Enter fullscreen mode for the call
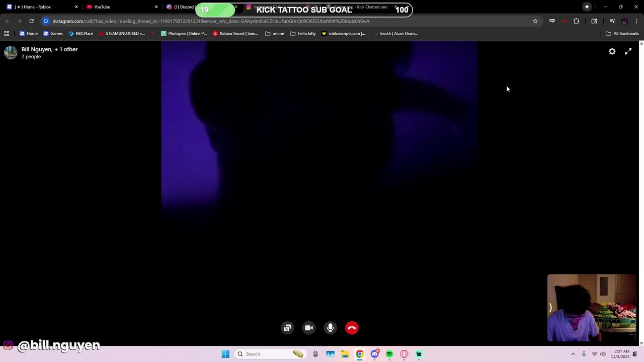The width and height of the screenshot is (644, 362). pyautogui.click(x=628, y=51)
